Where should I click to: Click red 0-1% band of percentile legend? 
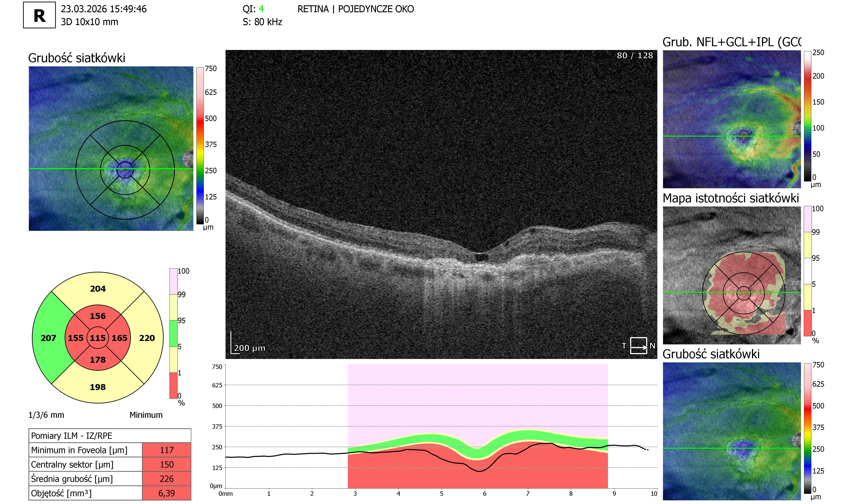[173, 385]
